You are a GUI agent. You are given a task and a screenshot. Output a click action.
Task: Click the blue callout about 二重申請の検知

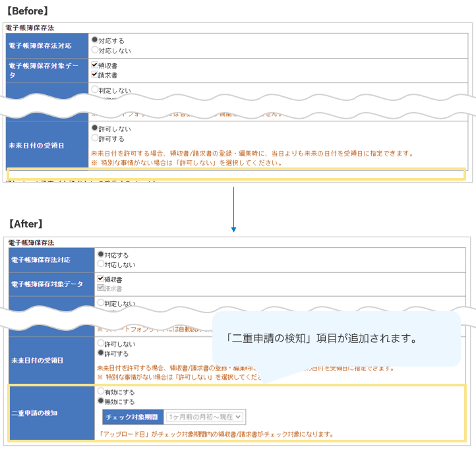pyautogui.click(x=335, y=339)
